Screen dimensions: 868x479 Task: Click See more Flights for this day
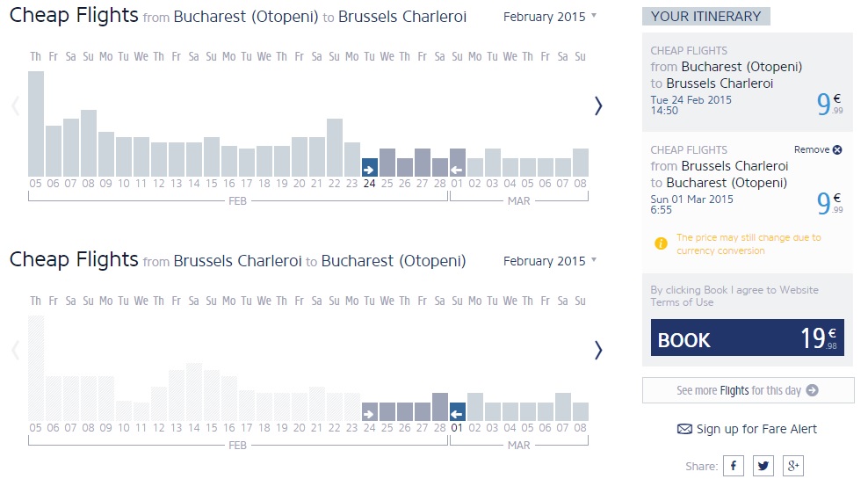pyautogui.click(x=748, y=390)
